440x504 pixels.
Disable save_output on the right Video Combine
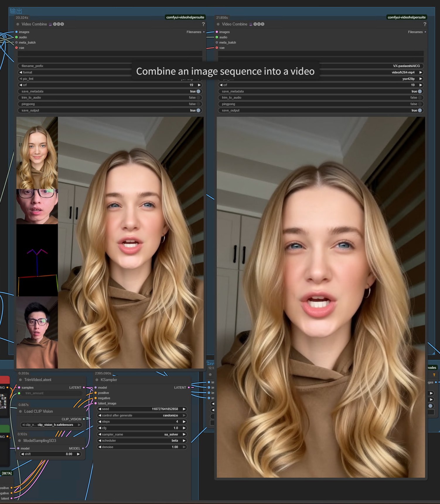point(420,110)
